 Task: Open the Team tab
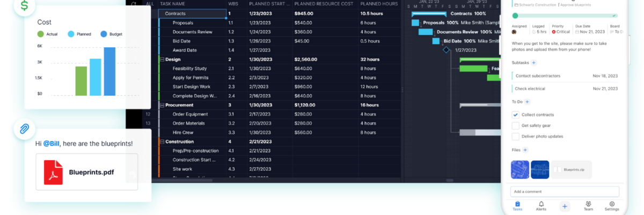(588, 206)
